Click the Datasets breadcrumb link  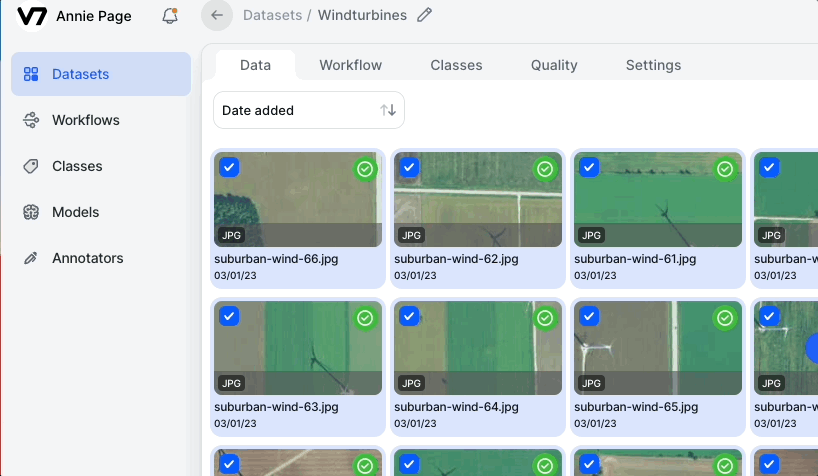tap(272, 15)
